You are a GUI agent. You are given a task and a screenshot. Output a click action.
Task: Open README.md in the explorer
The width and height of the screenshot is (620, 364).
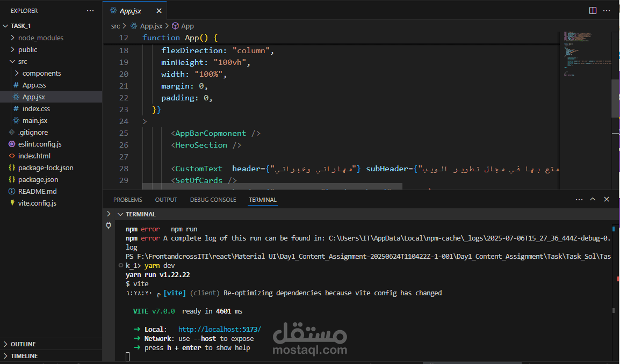51,191
